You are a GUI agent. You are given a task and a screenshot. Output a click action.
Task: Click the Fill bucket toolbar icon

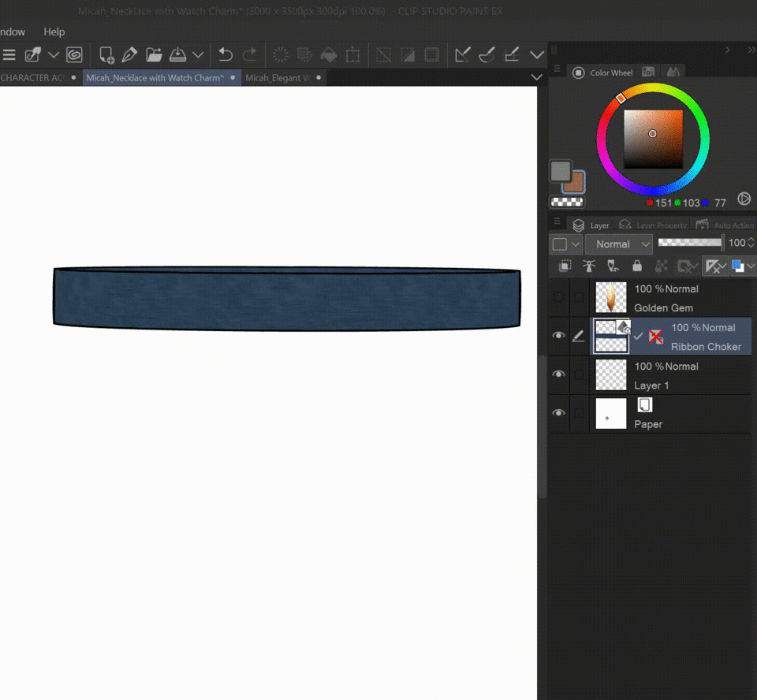pyautogui.click(x=328, y=54)
